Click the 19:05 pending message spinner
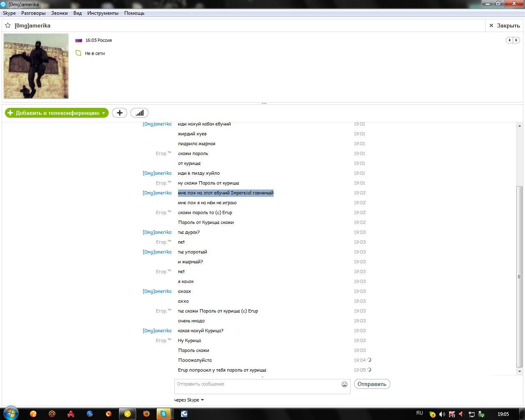 (369, 370)
